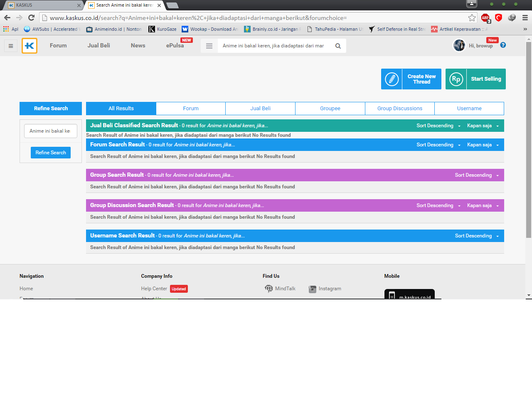Click Home in footer navigation
The width and height of the screenshot is (532, 415).
point(26,289)
